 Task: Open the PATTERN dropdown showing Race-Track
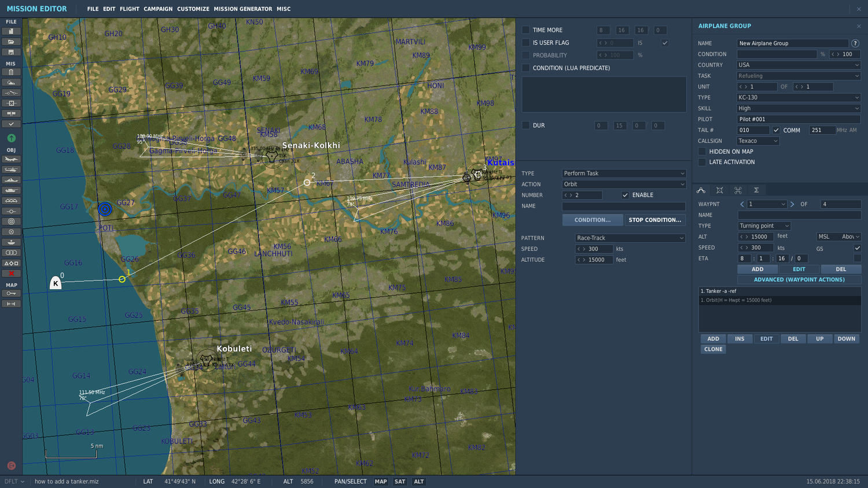click(630, 237)
